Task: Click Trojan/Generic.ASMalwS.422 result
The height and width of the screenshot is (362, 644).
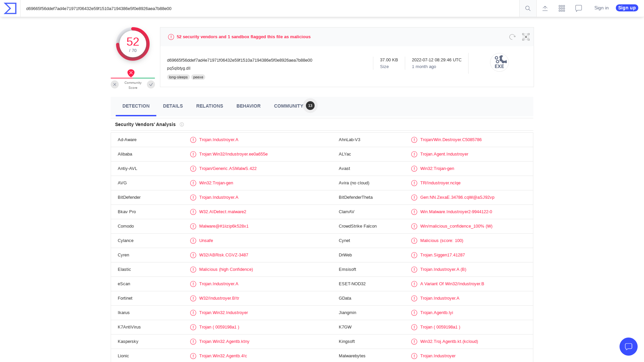Action: 228,169
